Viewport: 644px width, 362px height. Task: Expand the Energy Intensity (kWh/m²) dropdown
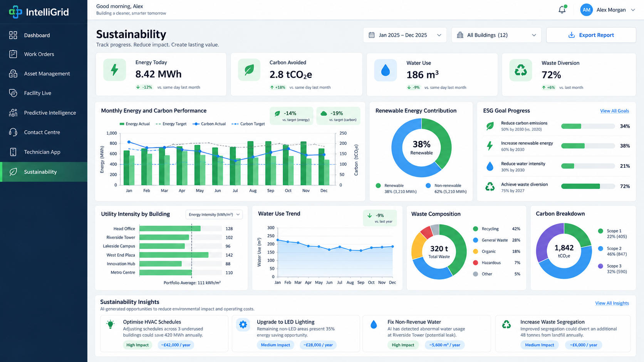pyautogui.click(x=214, y=214)
